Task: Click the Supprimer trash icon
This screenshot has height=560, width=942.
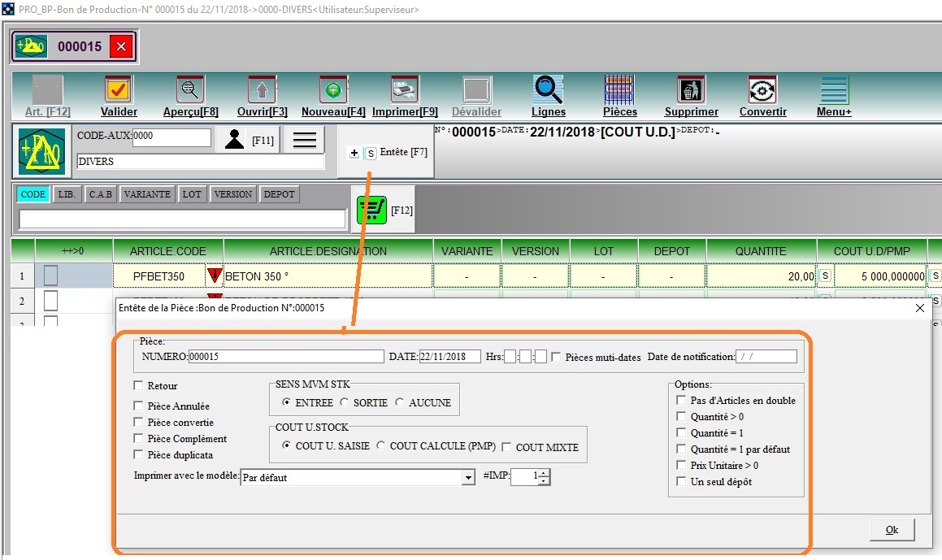Action: [691, 89]
